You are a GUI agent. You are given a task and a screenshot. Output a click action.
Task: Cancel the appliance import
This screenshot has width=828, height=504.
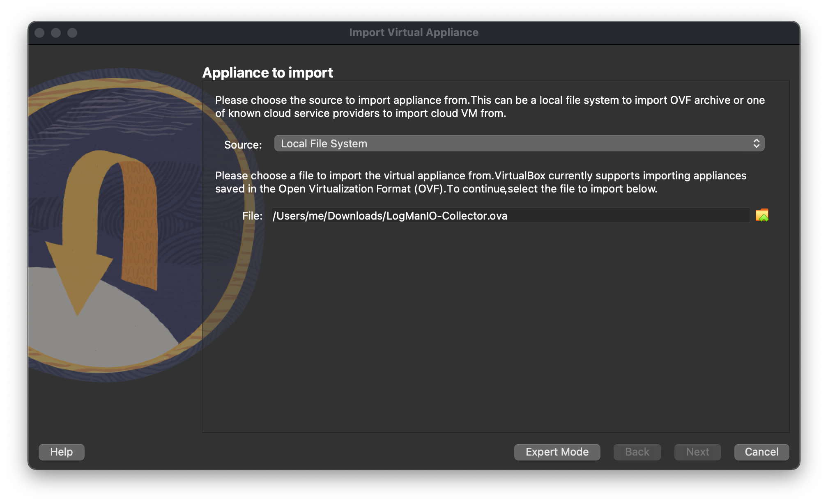(x=761, y=452)
